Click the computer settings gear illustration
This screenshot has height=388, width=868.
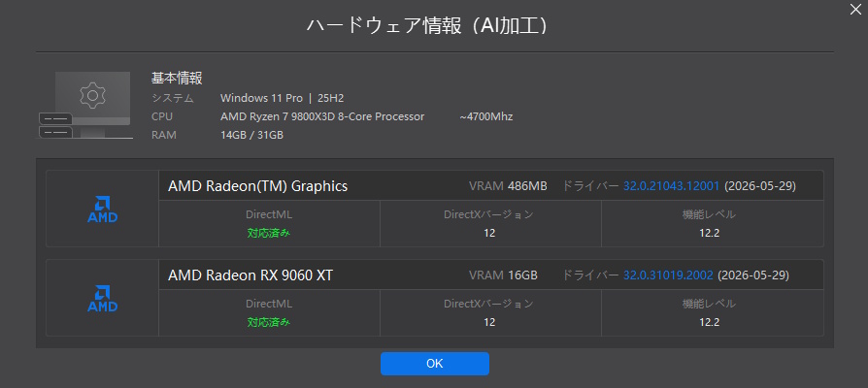pos(85,105)
